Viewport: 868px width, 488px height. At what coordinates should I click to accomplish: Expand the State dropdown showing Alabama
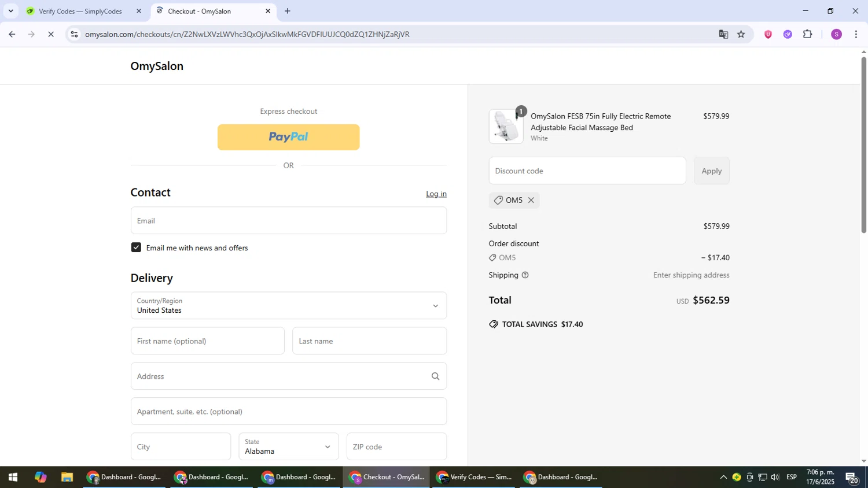288,446
